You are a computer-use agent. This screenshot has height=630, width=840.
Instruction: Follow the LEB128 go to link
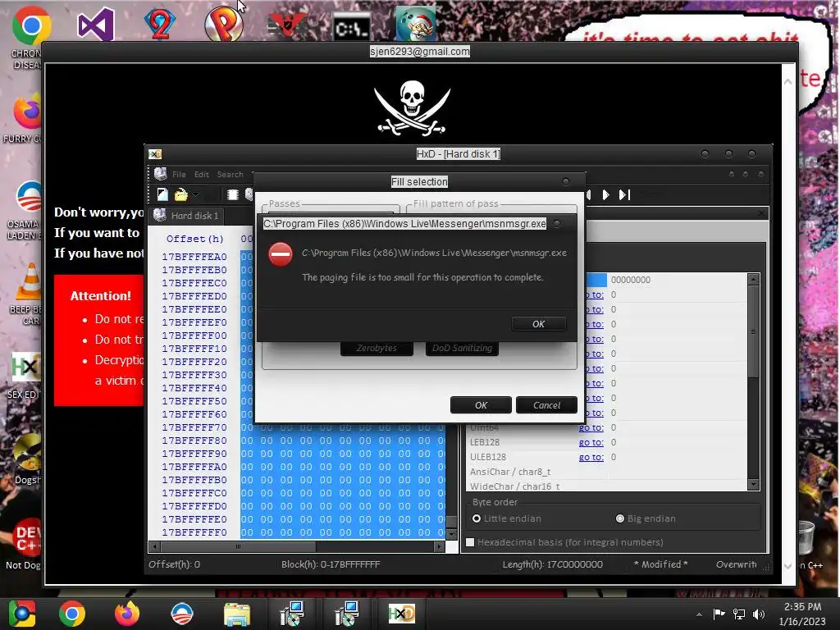(x=591, y=442)
